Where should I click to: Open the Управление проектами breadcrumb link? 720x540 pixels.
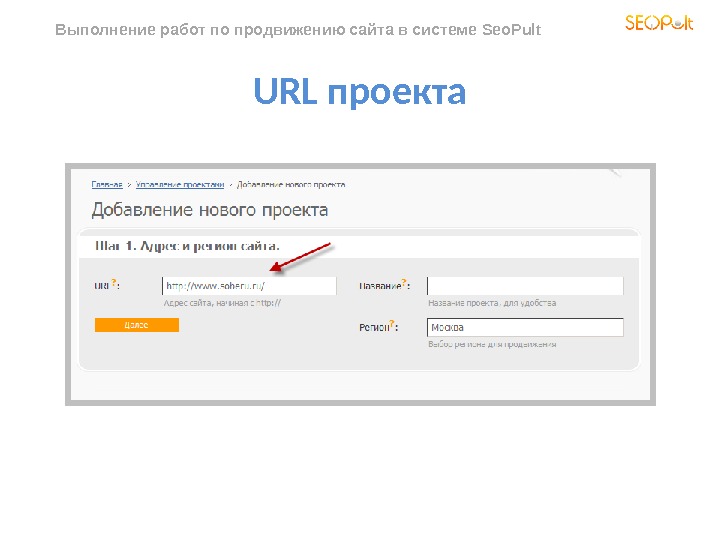pyautogui.click(x=180, y=185)
